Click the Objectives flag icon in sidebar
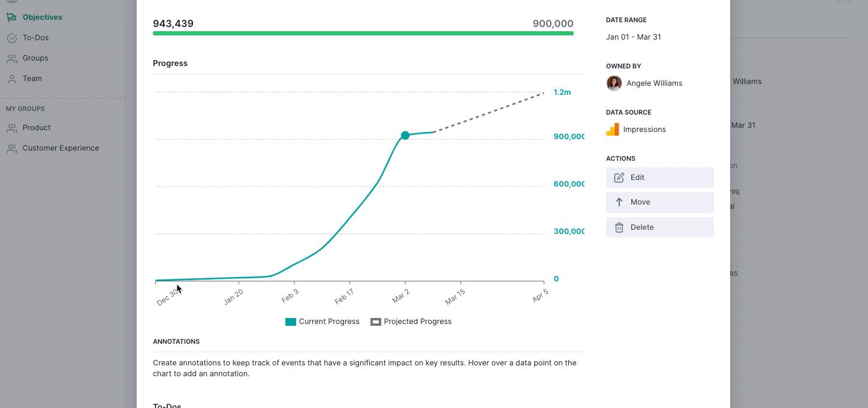This screenshot has width=868, height=408. (11, 17)
